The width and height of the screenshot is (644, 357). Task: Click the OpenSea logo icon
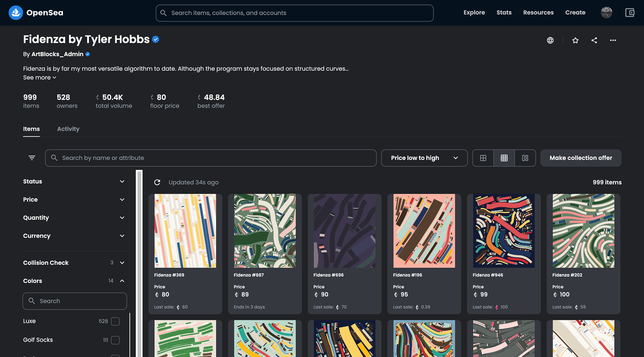[x=15, y=13]
